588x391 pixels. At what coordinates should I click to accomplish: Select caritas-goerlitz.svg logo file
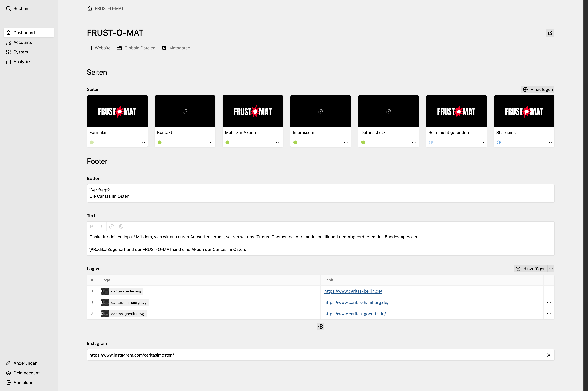pyautogui.click(x=124, y=314)
